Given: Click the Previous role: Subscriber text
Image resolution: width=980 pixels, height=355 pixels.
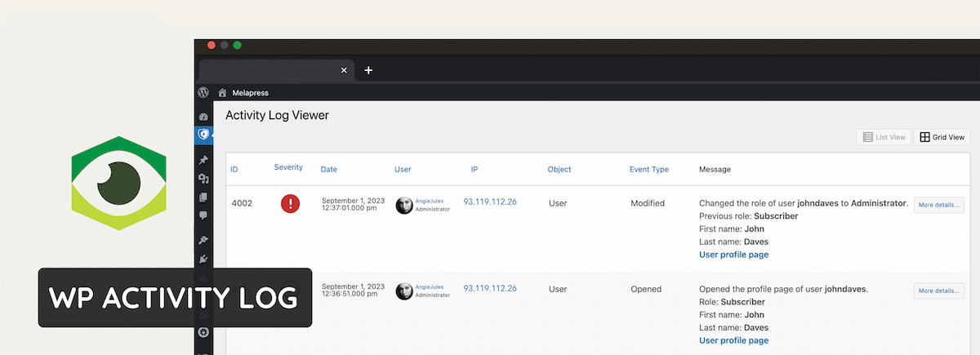Looking at the screenshot, I should click(x=749, y=216).
